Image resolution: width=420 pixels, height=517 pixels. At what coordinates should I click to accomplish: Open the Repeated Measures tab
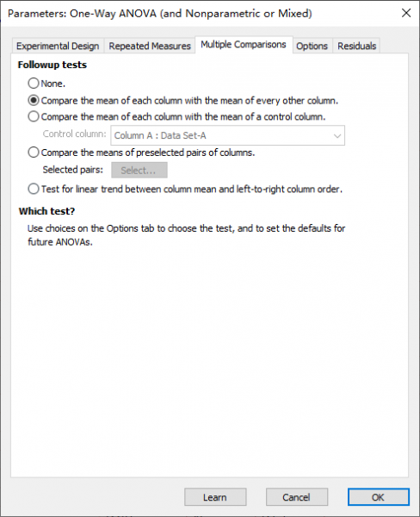pos(150,46)
